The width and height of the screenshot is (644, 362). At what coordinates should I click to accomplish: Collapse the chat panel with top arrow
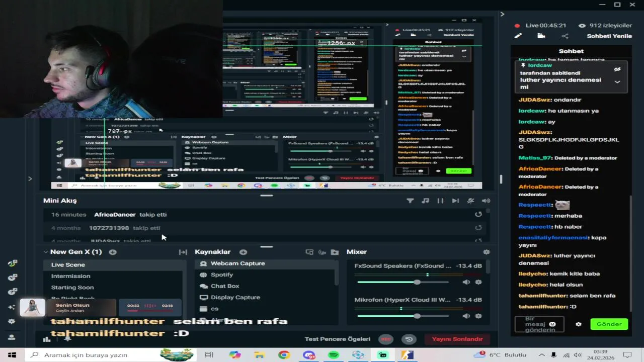pyautogui.click(x=502, y=14)
